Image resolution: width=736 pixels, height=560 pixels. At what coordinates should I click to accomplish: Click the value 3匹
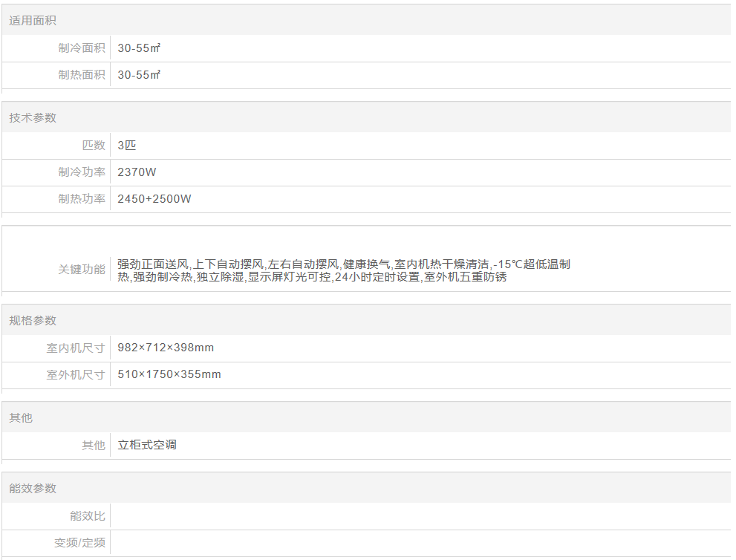[127, 145]
